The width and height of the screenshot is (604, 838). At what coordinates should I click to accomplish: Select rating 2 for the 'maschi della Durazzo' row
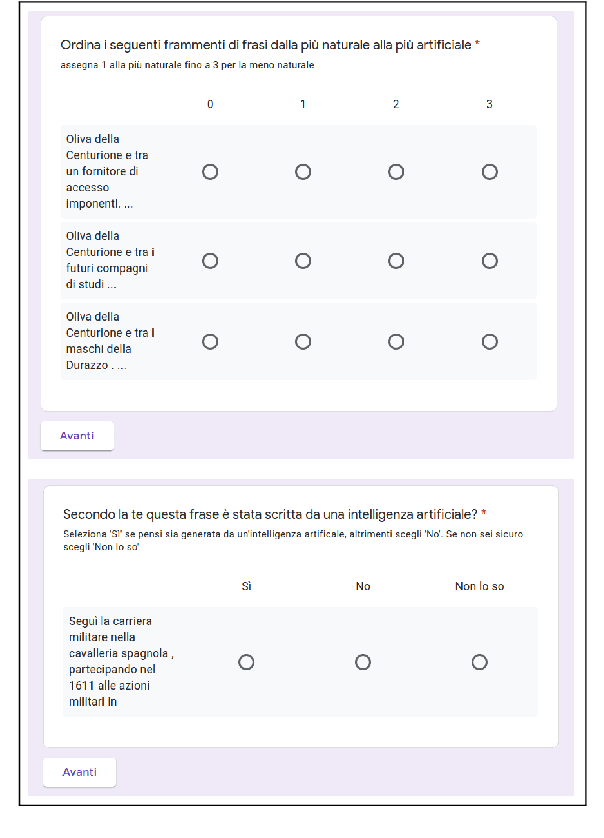coord(396,341)
